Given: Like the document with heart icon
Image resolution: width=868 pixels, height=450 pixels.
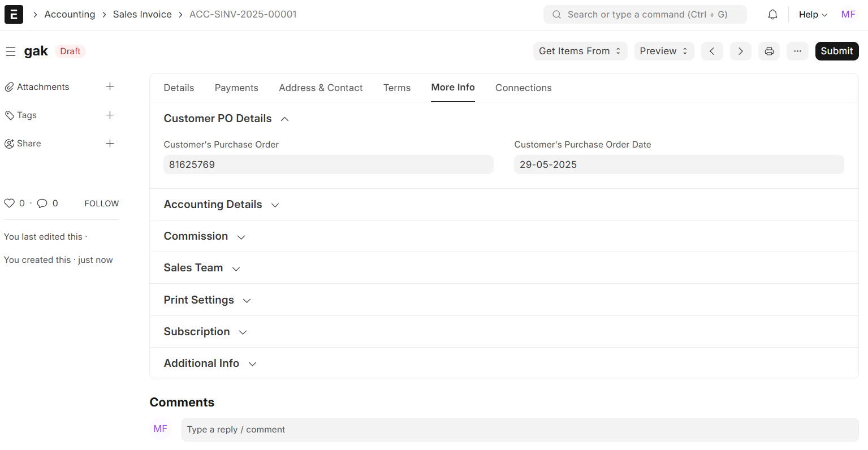Looking at the screenshot, I should click(x=10, y=204).
